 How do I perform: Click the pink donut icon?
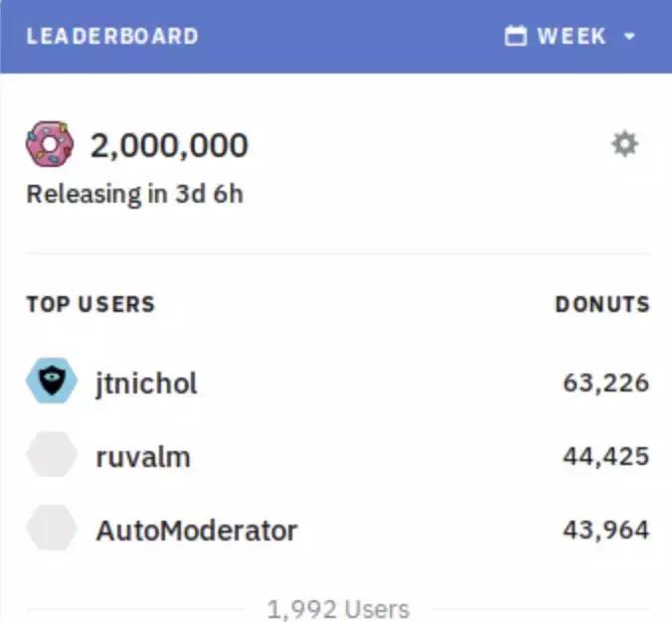[50, 145]
